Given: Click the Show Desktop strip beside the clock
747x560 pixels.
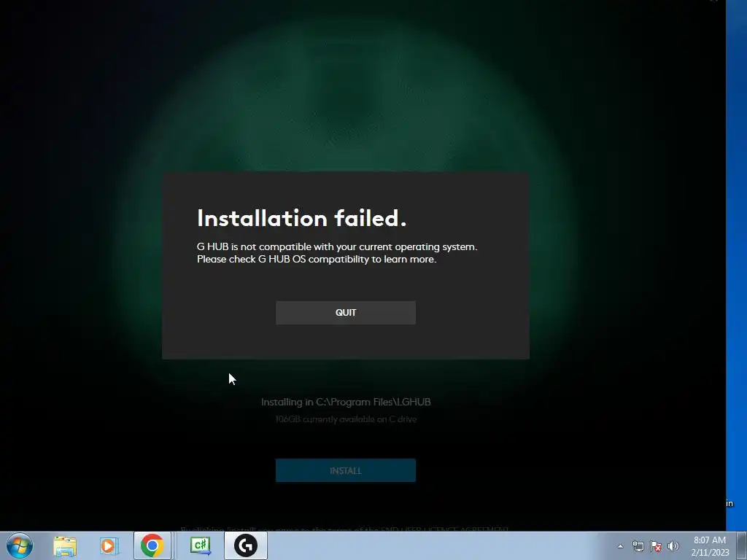Looking at the screenshot, I should coord(742,545).
